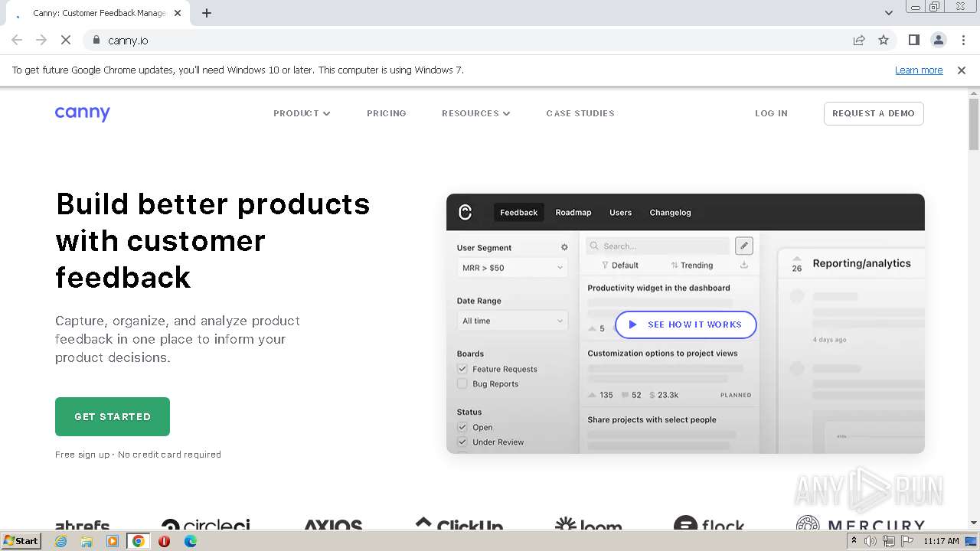Toggle the Under Review status checkbox

point(462,442)
